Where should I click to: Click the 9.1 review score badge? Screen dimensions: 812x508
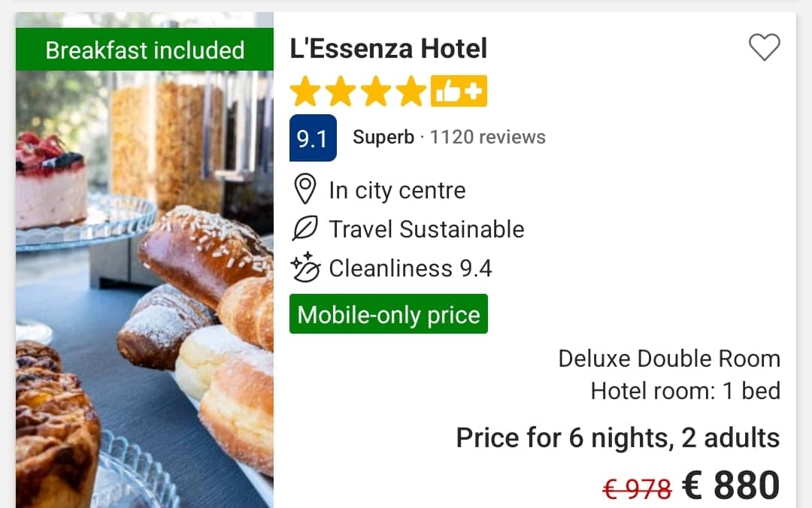point(313,138)
